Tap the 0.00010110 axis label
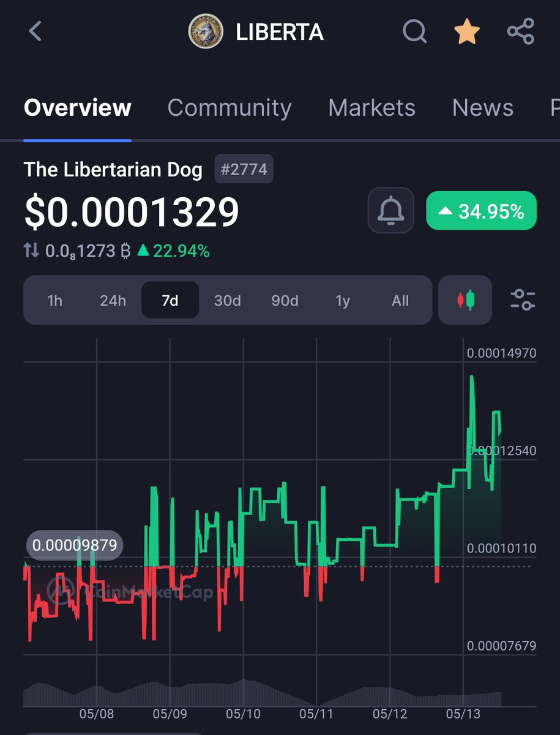The image size is (560, 735). click(502, 548)
